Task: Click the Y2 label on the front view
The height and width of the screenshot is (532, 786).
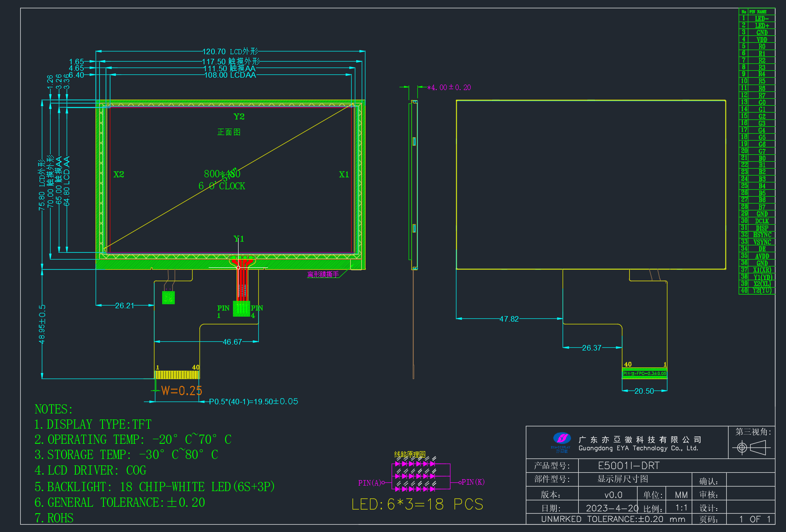Action: [239, 117]
